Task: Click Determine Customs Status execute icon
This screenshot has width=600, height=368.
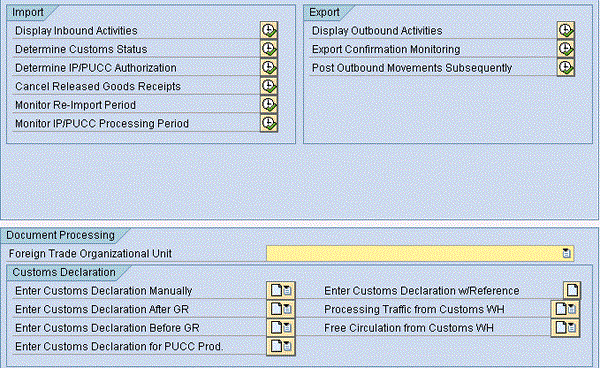Action: click(269, 49)
